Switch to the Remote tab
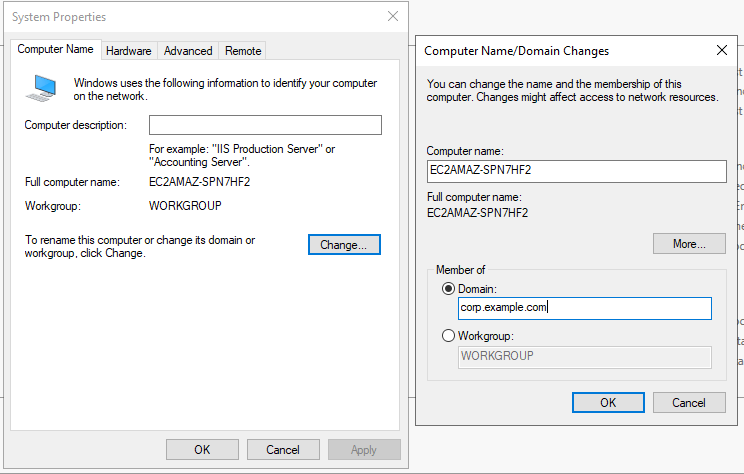 tap(243, 51)
